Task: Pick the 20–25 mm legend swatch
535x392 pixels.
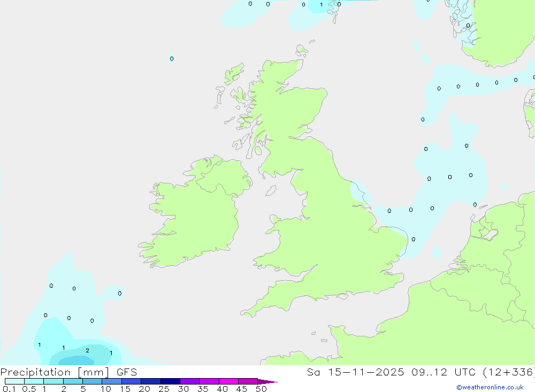Action: tap(151, 381)
